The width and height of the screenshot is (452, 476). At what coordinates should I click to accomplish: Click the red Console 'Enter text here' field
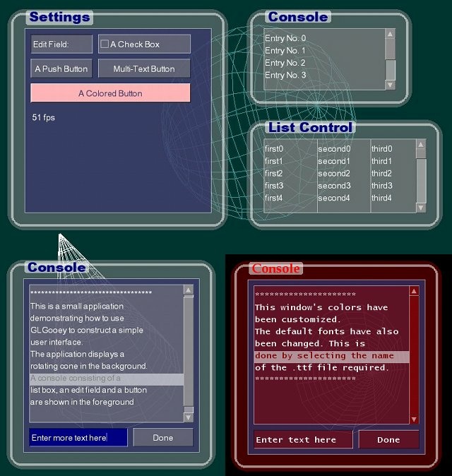303,440
